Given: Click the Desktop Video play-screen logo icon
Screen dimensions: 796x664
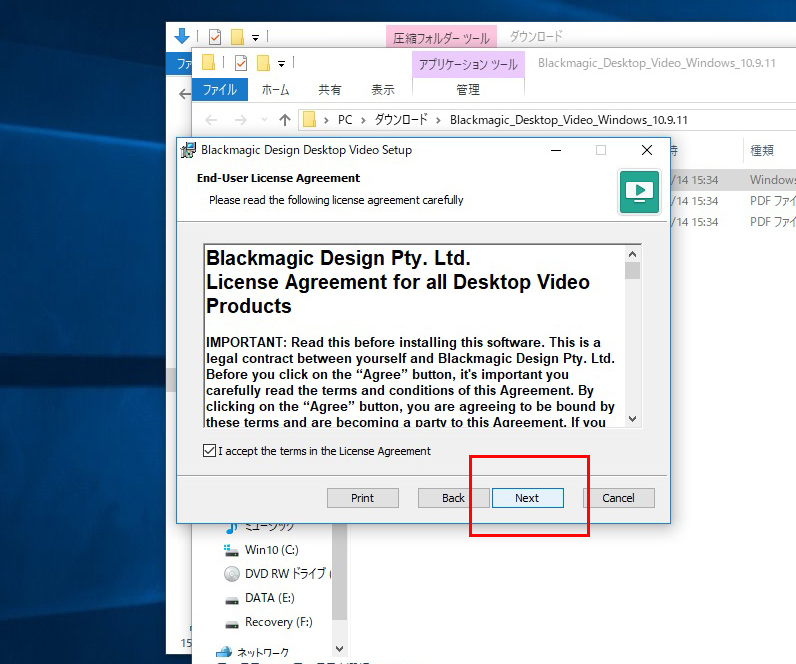Looking at the screenshot, I should pos(639,192).
